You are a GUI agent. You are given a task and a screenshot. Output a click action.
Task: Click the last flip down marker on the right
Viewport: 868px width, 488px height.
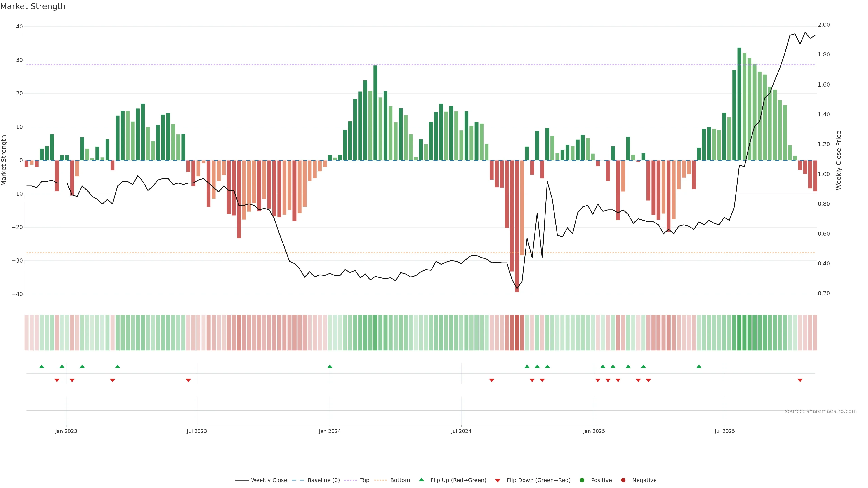click(x=800, y=380)
